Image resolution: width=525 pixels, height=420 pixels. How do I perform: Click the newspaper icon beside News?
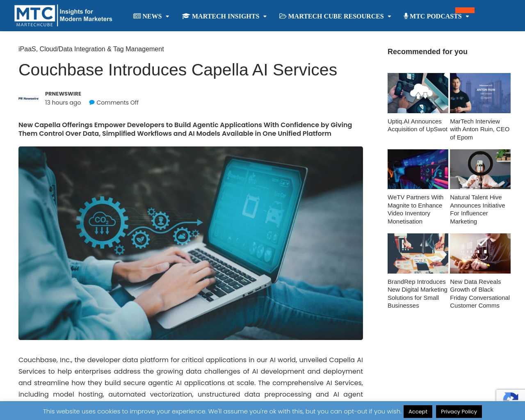pos(137,16)
